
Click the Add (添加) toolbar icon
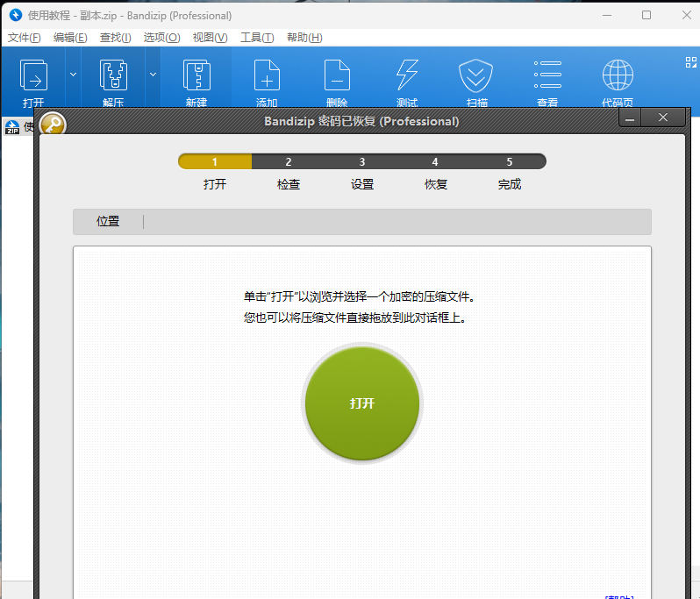(x=267, y=75)
